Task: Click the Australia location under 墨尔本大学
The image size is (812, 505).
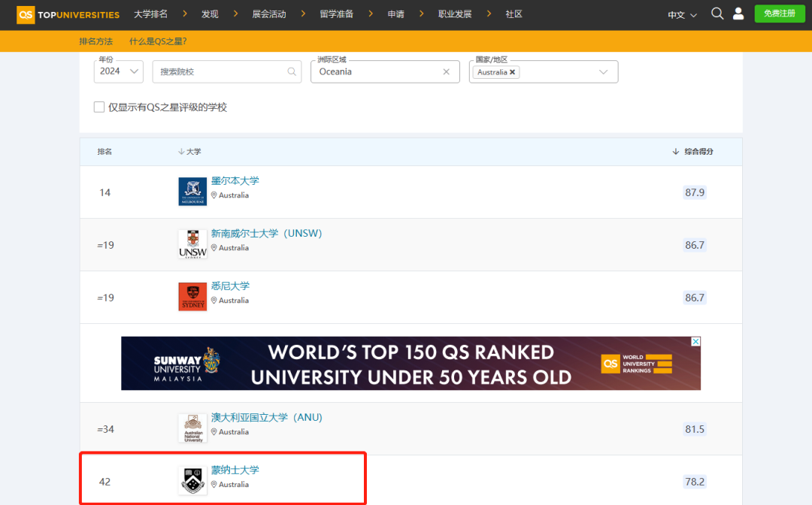Action: click(230, 195)
